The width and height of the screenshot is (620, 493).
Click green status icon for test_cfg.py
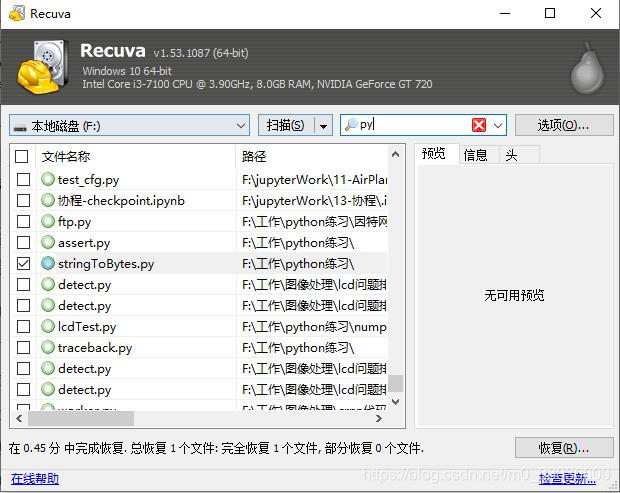[48, 180]
